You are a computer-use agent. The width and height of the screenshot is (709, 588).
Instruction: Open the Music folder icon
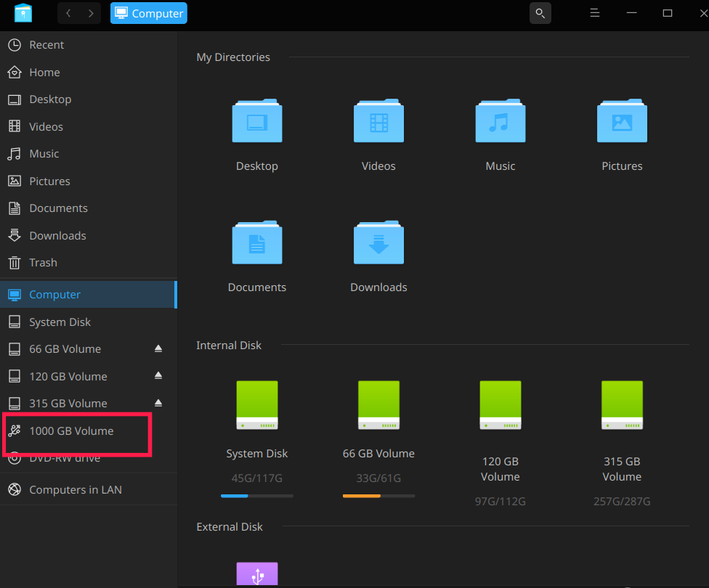click(500, 122)
